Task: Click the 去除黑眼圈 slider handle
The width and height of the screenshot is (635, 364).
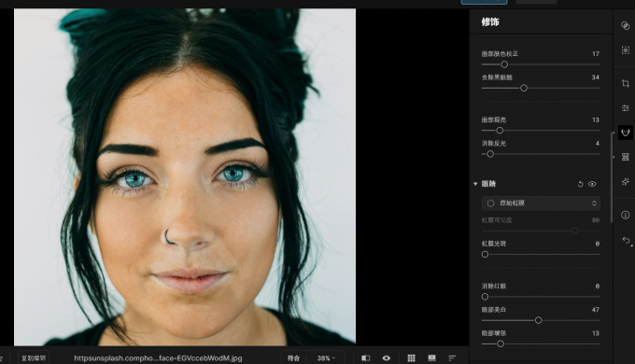Action: point(524,88)
